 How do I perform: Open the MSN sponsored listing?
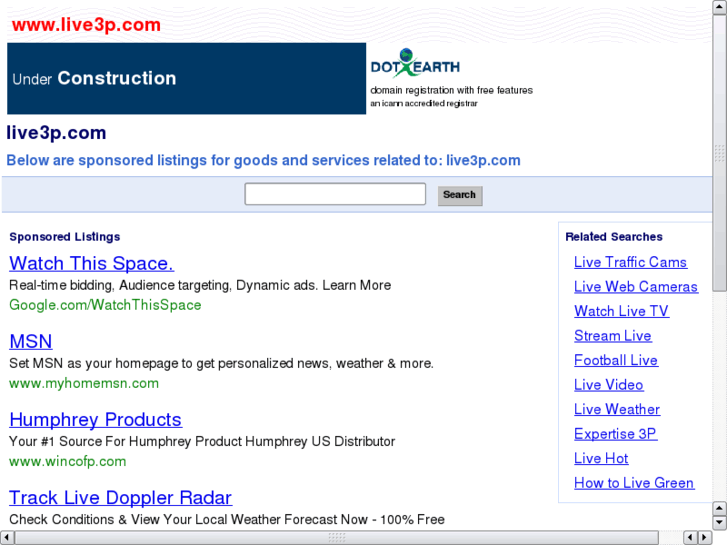point(31,341)
